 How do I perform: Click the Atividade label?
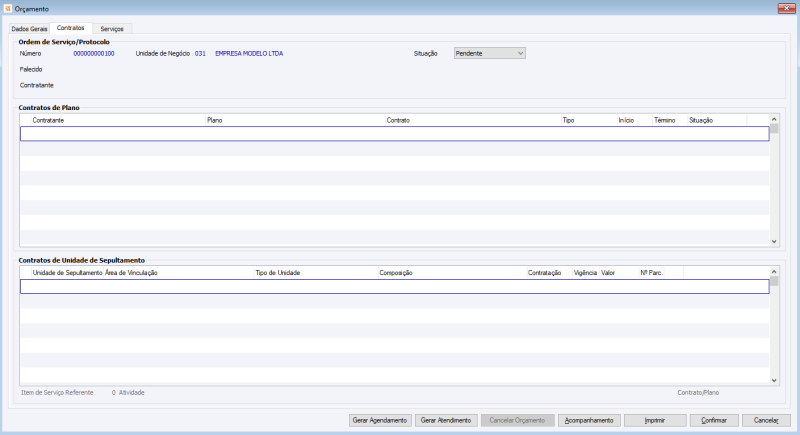(132, 393)
